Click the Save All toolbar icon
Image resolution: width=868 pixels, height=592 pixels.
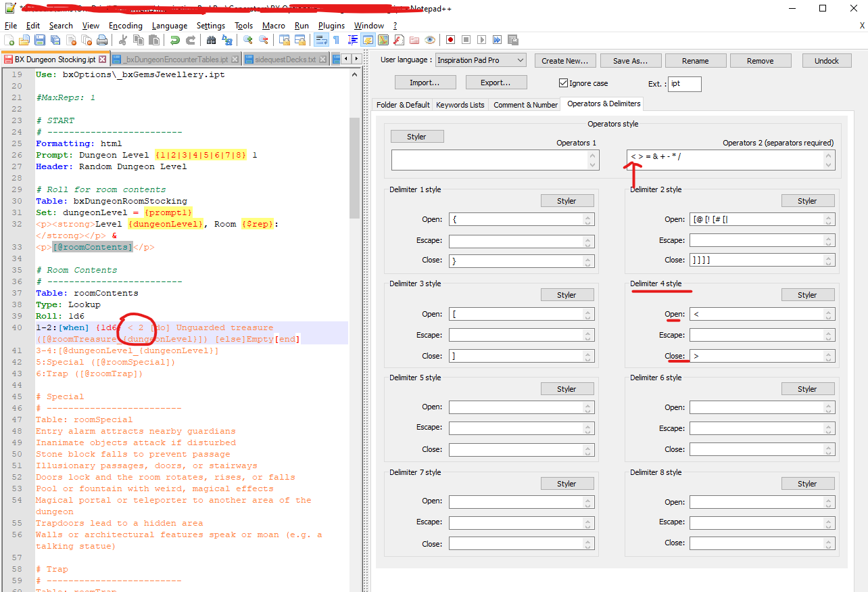(55, 40)
